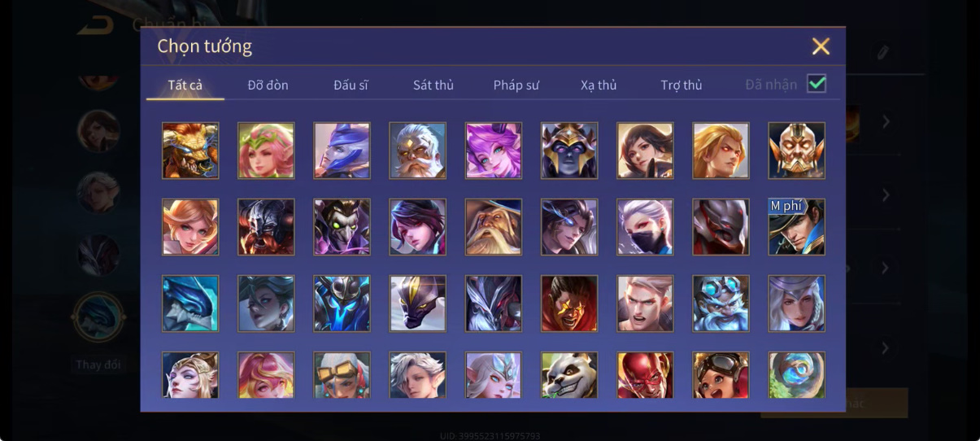
Task: Pick the masked silver-haired ninja hero
Action: click(645, 227)
